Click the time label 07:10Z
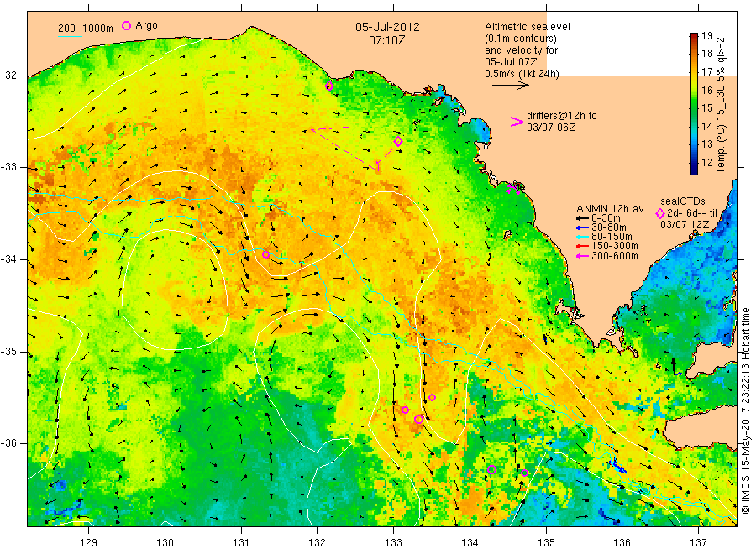The width and height of the screenshot is (756, 554). click(387, 40)
